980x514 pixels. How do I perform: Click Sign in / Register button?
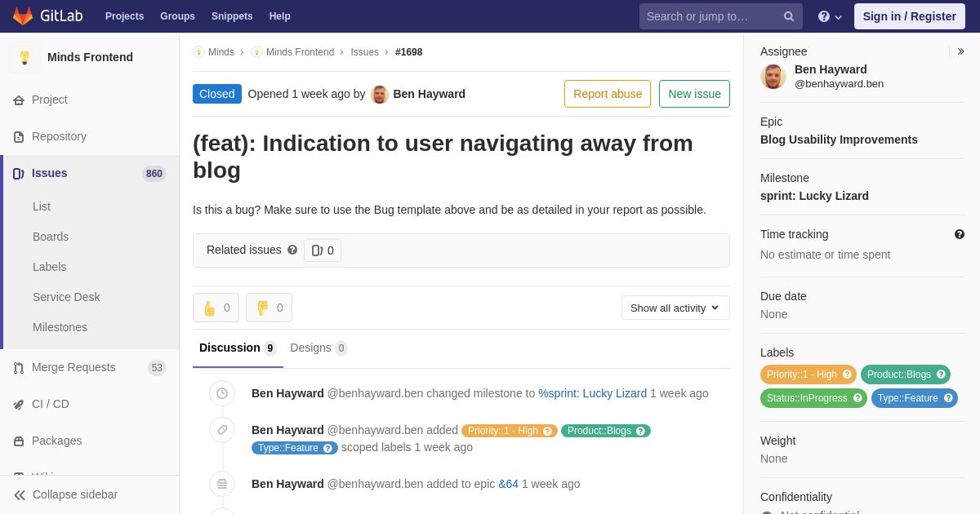click(x=909, y=16)
